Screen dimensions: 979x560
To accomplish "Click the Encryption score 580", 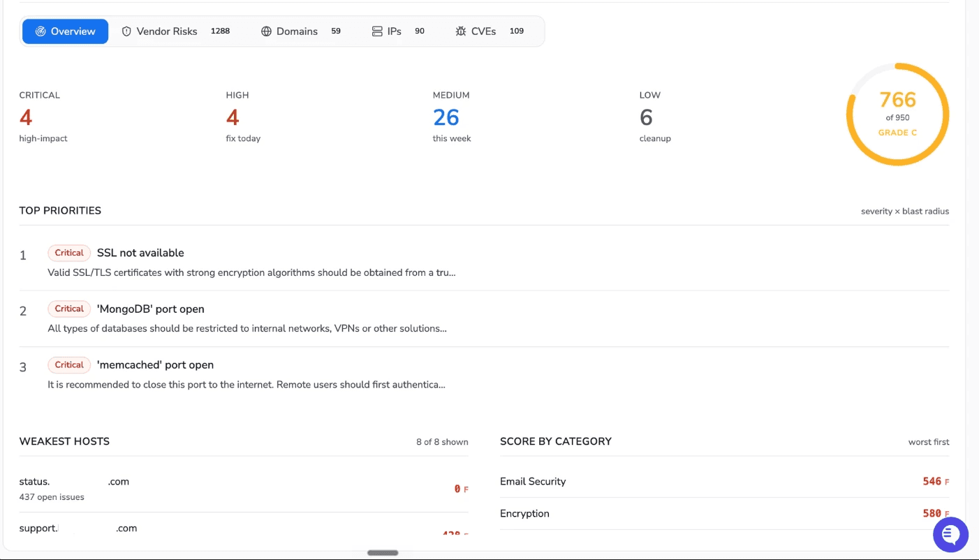I will click(932, 514).
